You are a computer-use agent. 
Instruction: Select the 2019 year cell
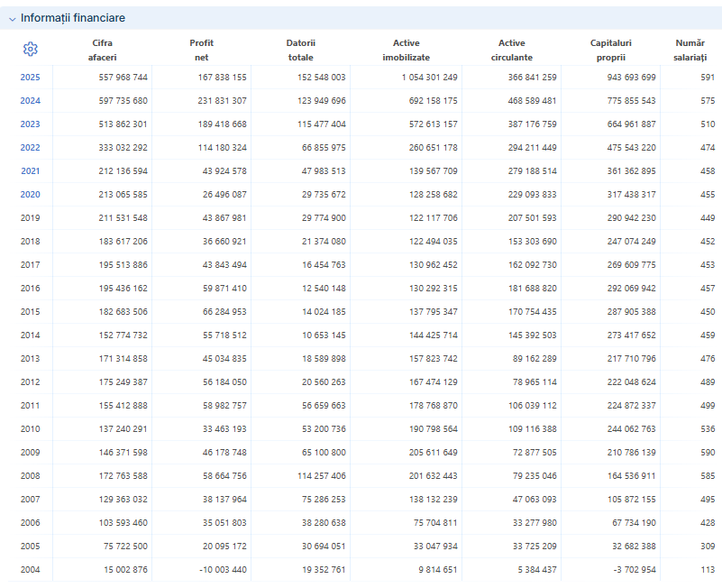[x=30, y=218]
